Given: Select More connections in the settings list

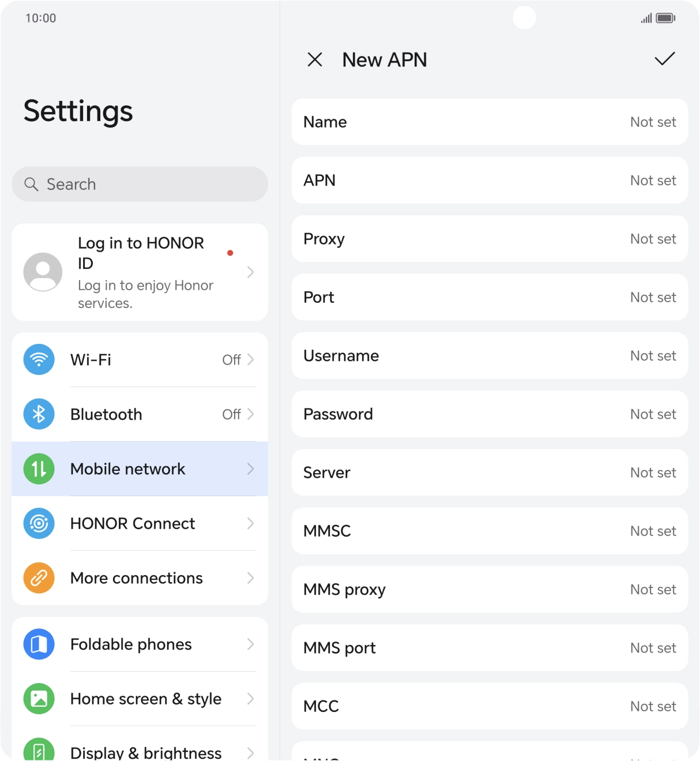Looking at the screenshot, I should pos(137,578).
